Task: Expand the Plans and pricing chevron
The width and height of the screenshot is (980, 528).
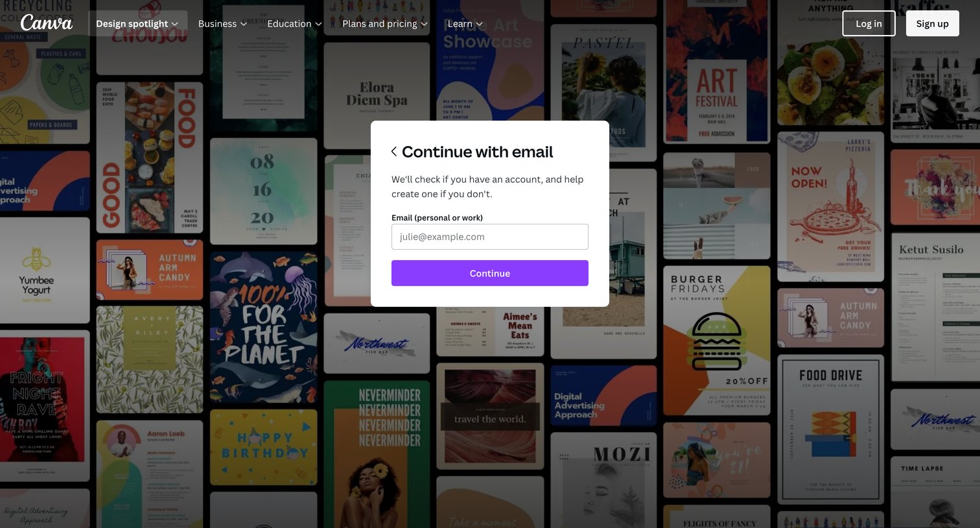Action: click(425, 24)
